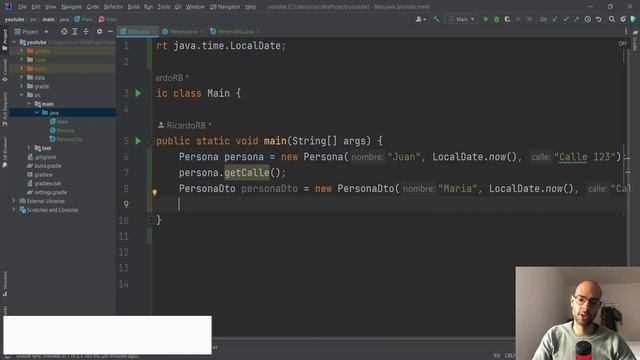Open the Navigate menu
Viewport: 640px width, 360px height.
[71, 7]
